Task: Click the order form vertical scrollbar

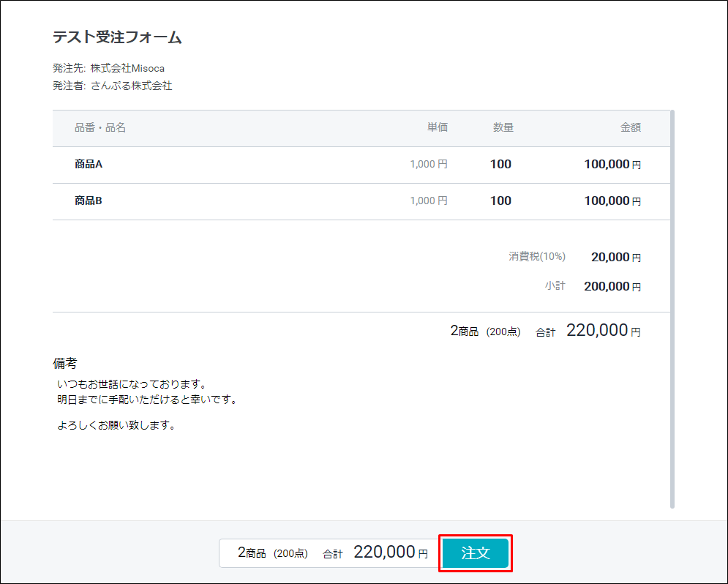Action: point(672,309)
